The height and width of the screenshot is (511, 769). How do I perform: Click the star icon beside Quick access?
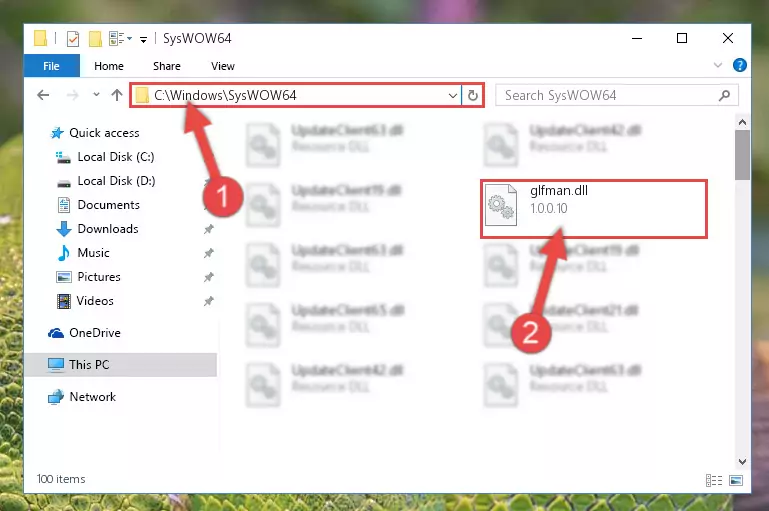tap(57, 133)
